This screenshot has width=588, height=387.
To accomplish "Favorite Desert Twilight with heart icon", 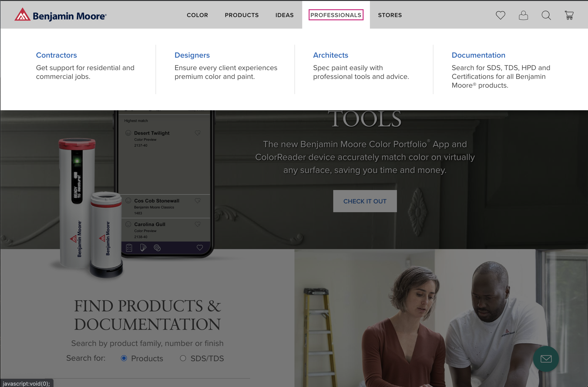I will (x=198, y=133).
